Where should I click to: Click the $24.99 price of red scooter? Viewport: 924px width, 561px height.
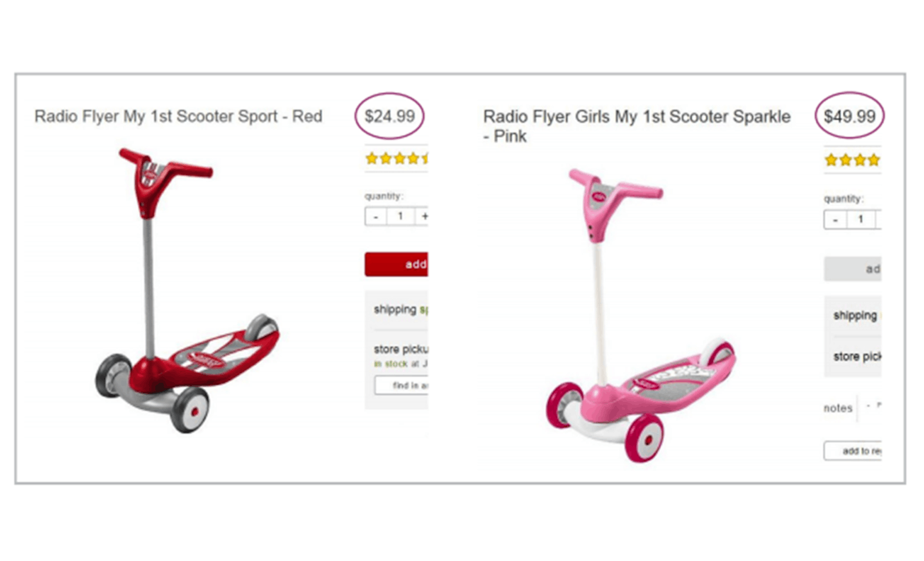(389, 116)
